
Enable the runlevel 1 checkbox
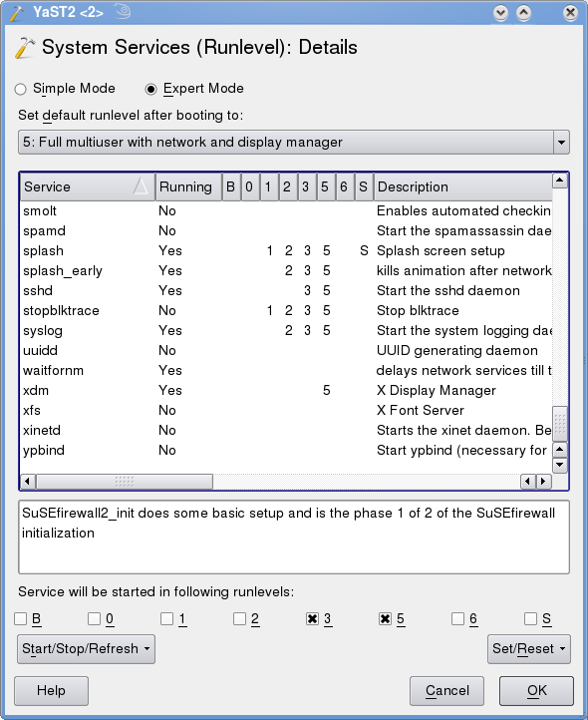(166, 619)
